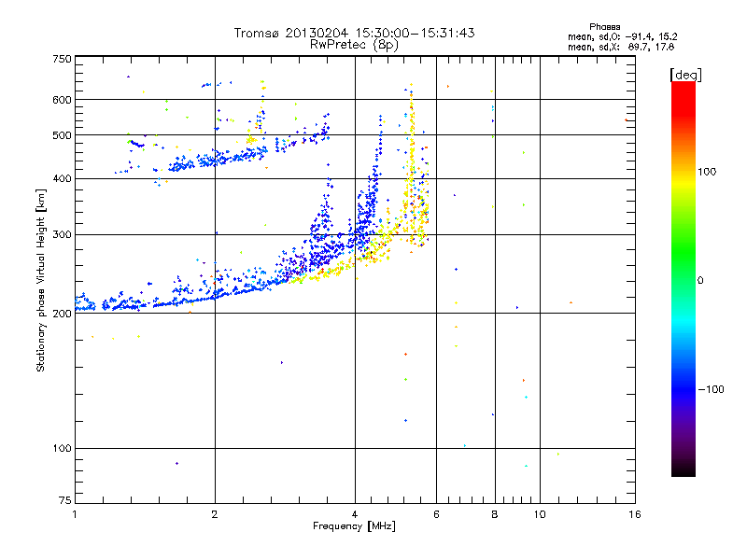The image size is (747, 560).
Task: Click the isolated purple point near 90 km
Action: pos(176,463)
